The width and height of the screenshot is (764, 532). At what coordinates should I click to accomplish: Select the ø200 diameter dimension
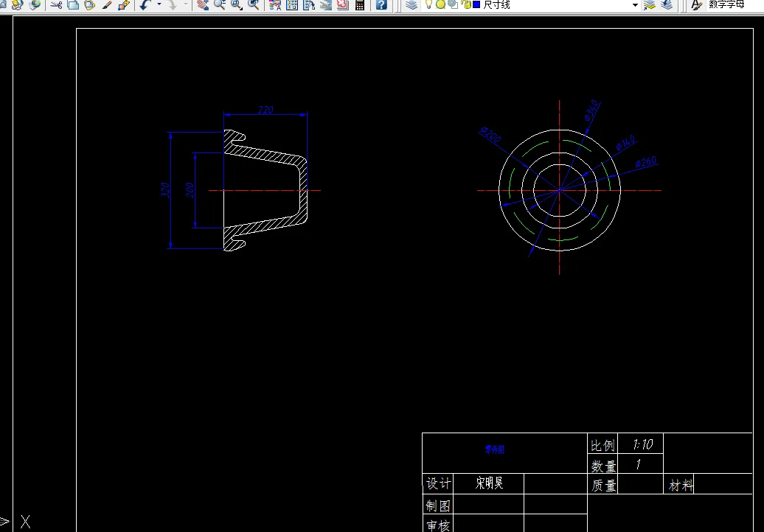(490, 135)
